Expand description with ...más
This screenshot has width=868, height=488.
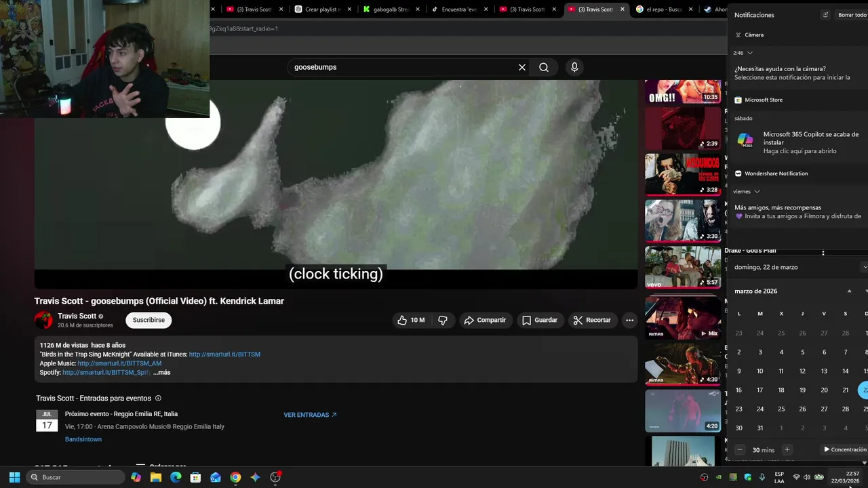pos(161,372)
